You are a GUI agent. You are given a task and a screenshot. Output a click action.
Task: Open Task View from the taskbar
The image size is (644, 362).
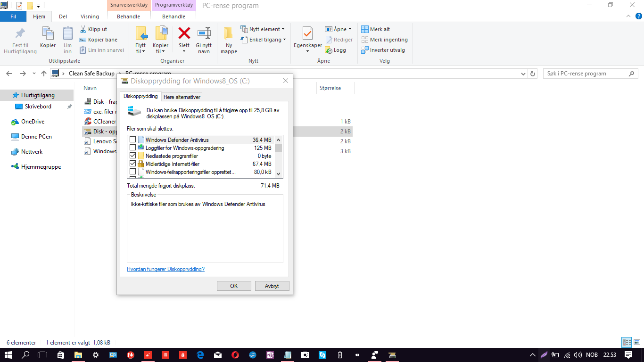click(42, 355)
